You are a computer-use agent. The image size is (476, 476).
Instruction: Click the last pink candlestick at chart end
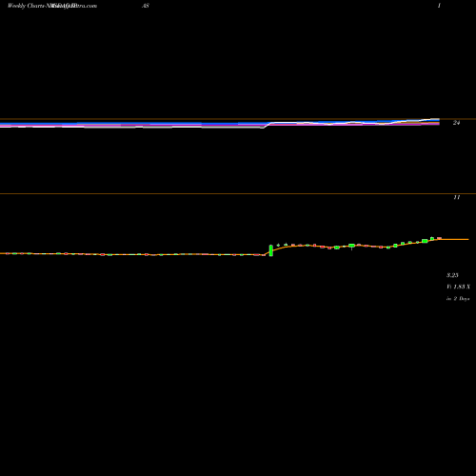tap(440, 238)
